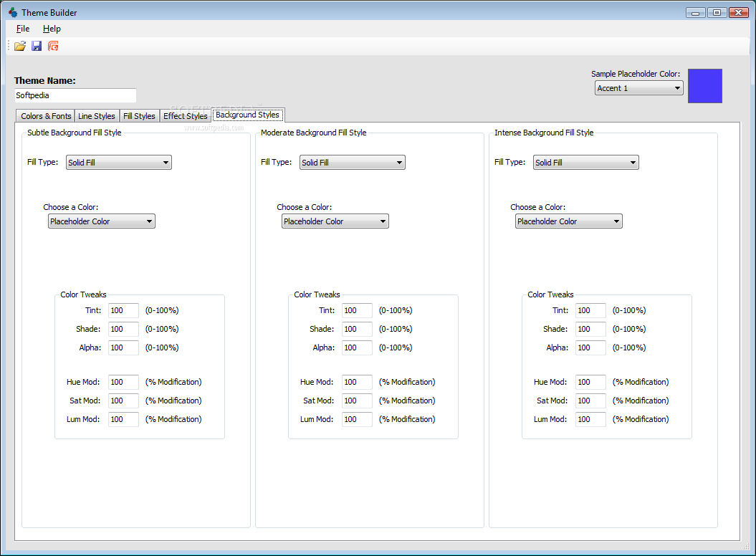The image size is (756, 556).
Task: Switch to the Fill Styles tab
Action: [139, 116]
